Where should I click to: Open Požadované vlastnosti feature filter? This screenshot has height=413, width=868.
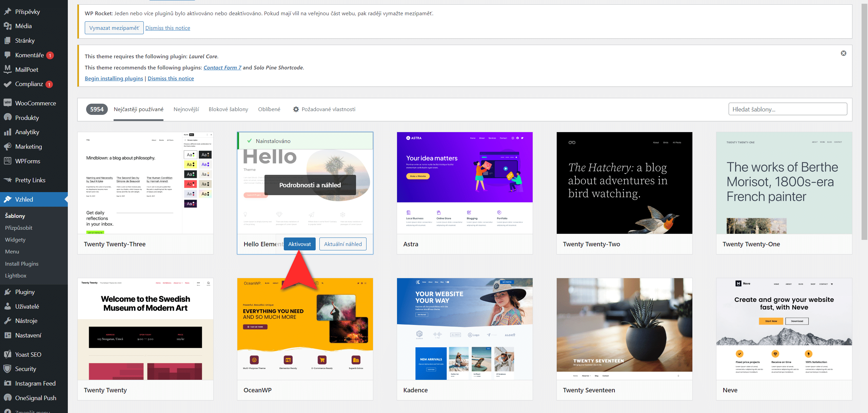pyautogui.click(x=324, y=109)
